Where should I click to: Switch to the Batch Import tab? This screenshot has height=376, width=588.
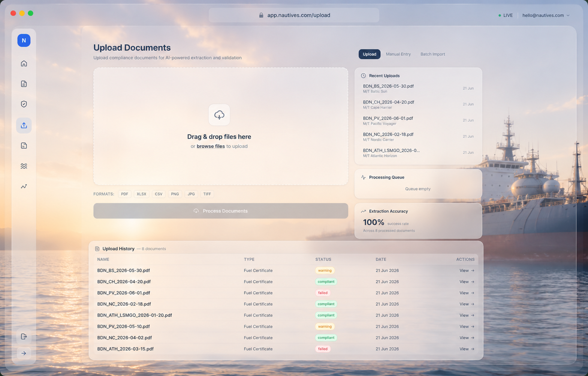(432, 54)
